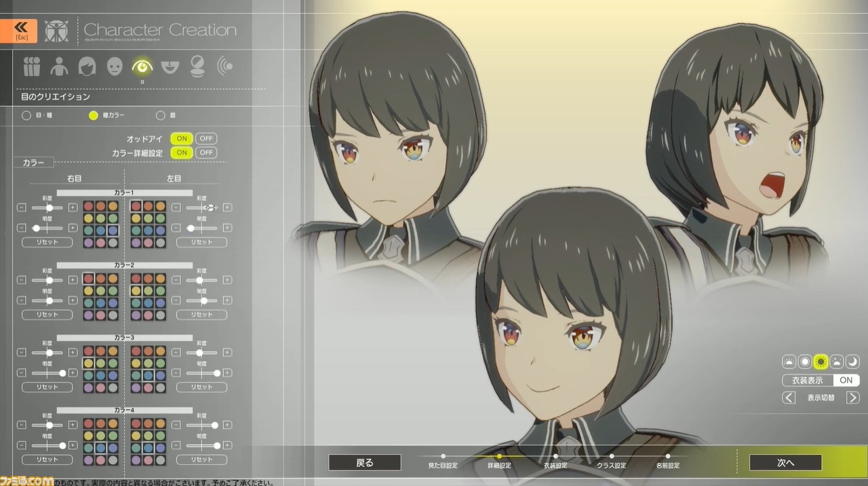Choose the white circle lighting icon
The height and width of the screenshot is (486, 868).
[805, 362]
